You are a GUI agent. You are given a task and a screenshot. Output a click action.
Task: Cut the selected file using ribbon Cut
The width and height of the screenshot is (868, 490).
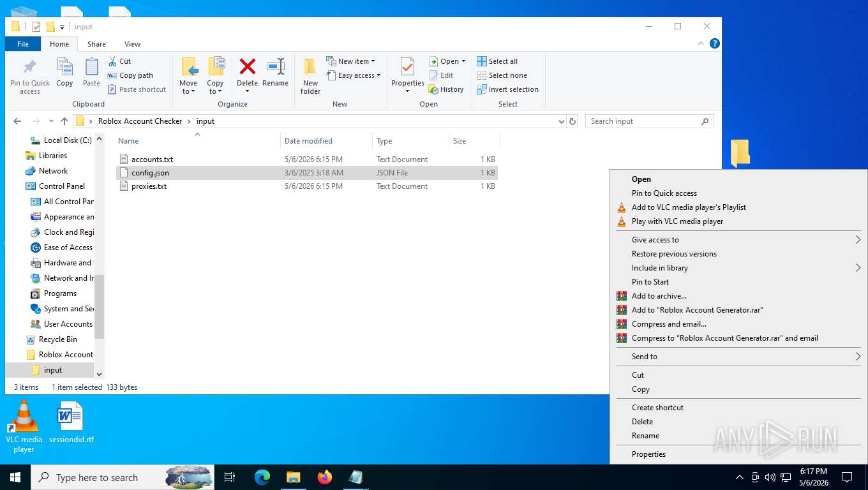pos(119,61)
